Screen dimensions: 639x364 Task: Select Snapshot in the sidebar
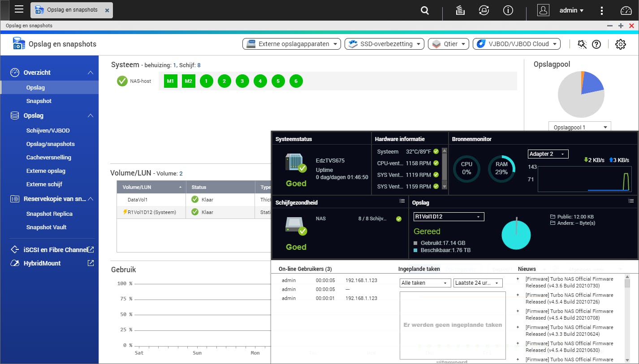click(x=39, y=101)
